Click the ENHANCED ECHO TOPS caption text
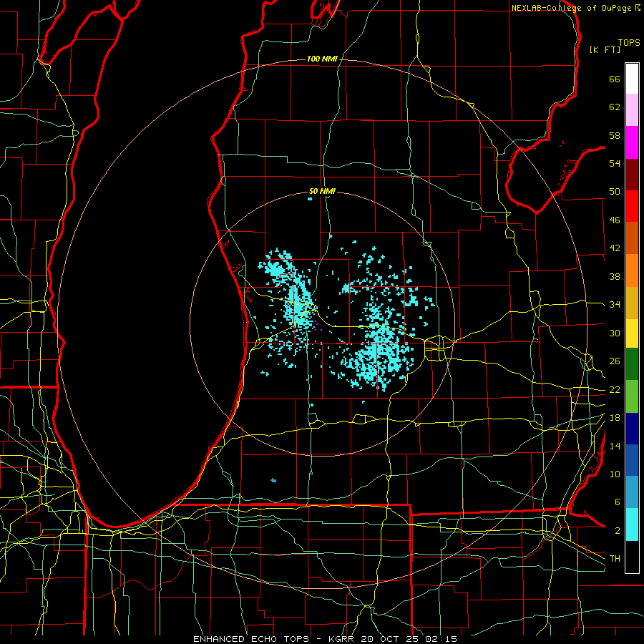 point(251,639)
